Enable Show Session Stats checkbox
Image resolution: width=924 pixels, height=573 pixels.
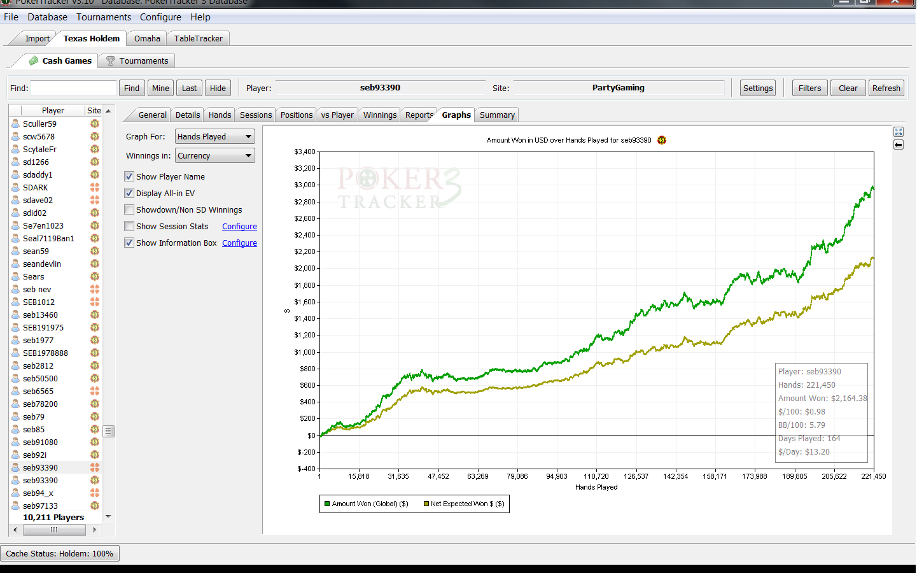(129, 226)
